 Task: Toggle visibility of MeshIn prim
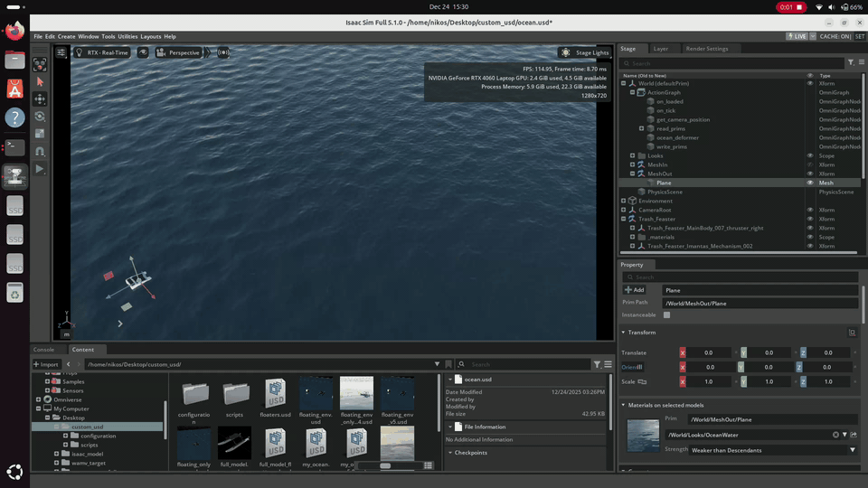[x=810, y=164]
